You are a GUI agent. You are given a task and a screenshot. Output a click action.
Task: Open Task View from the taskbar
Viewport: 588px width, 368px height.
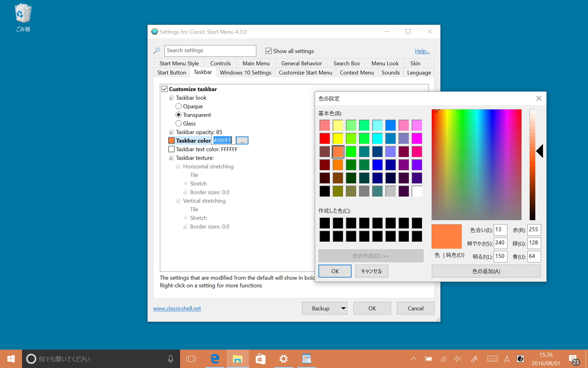click(x=191, y=359)
